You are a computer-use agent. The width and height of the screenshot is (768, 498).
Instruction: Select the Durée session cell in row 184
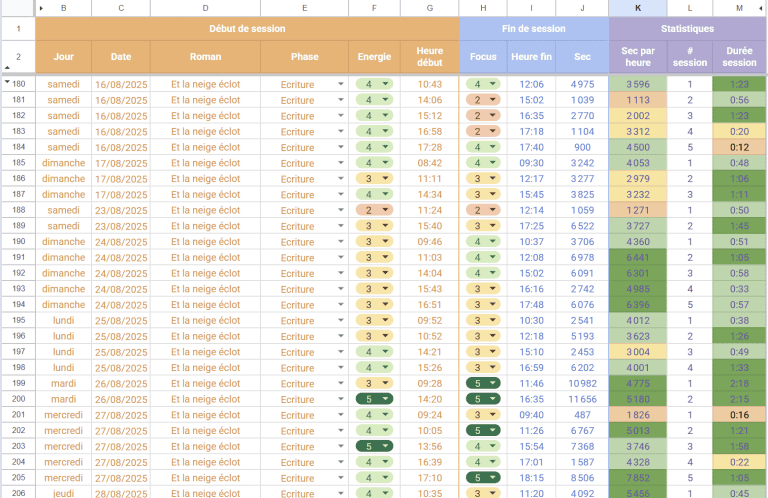(x=739, y=147)
